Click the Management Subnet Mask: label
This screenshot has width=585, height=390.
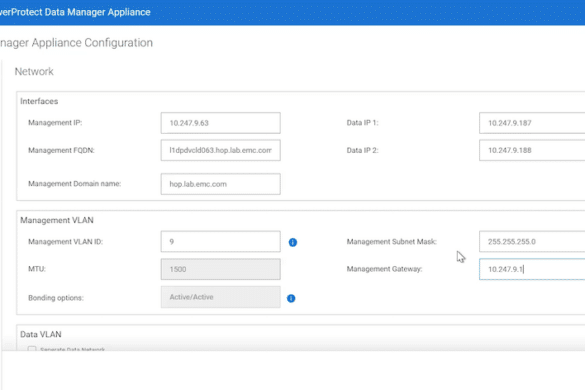[x=392, y=241]
